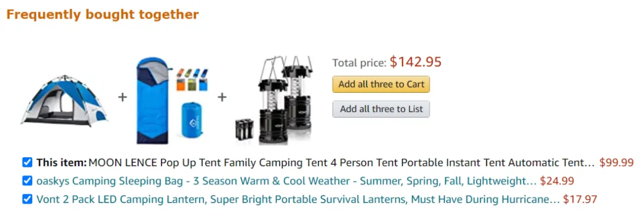Click the $17.97 lantern price

pyautogui.click(x=580, y=200)
